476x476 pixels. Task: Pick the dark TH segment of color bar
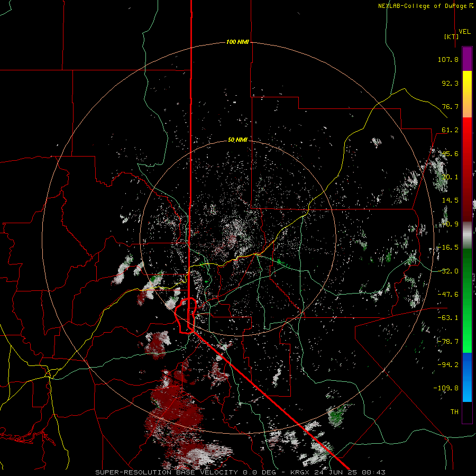coord(467,412)
